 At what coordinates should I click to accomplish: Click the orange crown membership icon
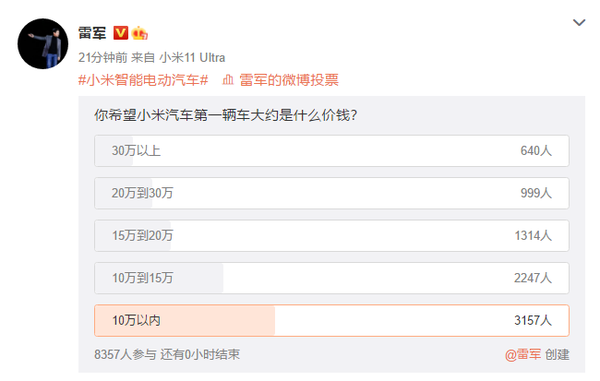point(139,33)
